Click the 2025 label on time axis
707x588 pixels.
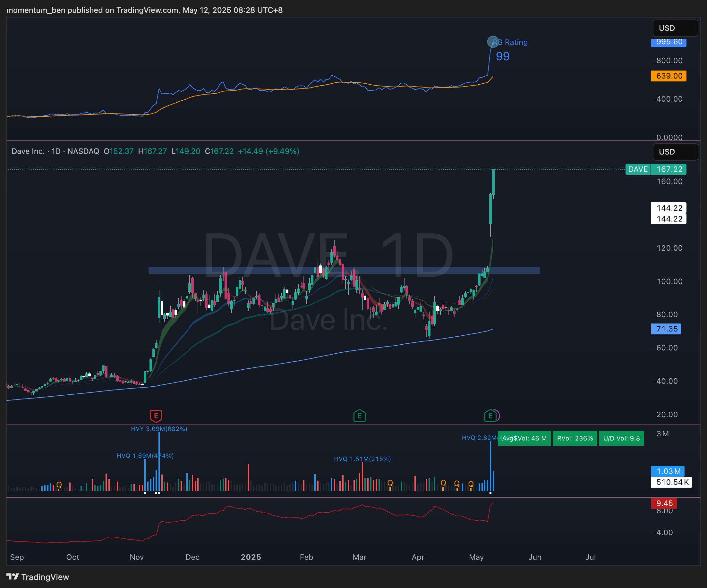(251, 557)
